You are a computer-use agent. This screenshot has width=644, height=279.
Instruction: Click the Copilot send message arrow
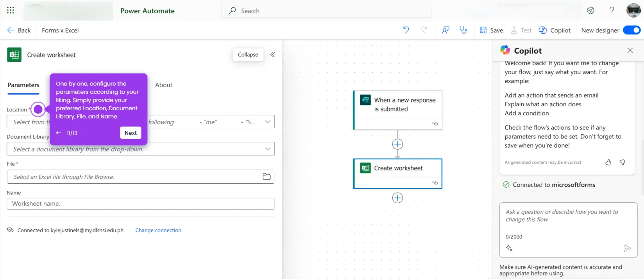[628, 248]
